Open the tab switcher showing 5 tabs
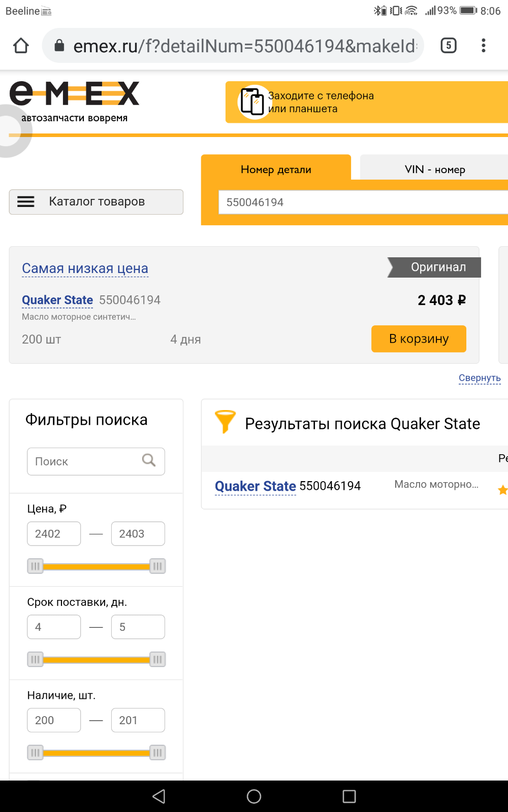This screenshot has width=508, height=812. [448, 46]
